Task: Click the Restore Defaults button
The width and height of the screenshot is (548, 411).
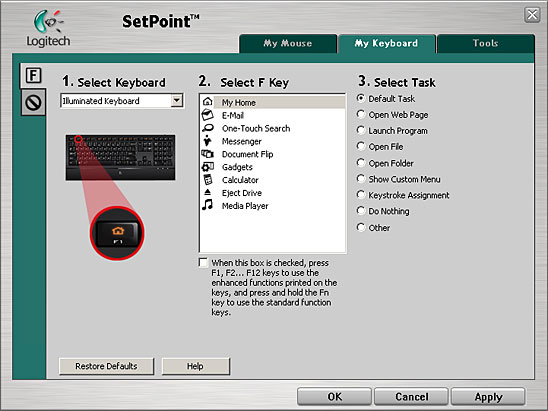Action: tap(107, 366)
